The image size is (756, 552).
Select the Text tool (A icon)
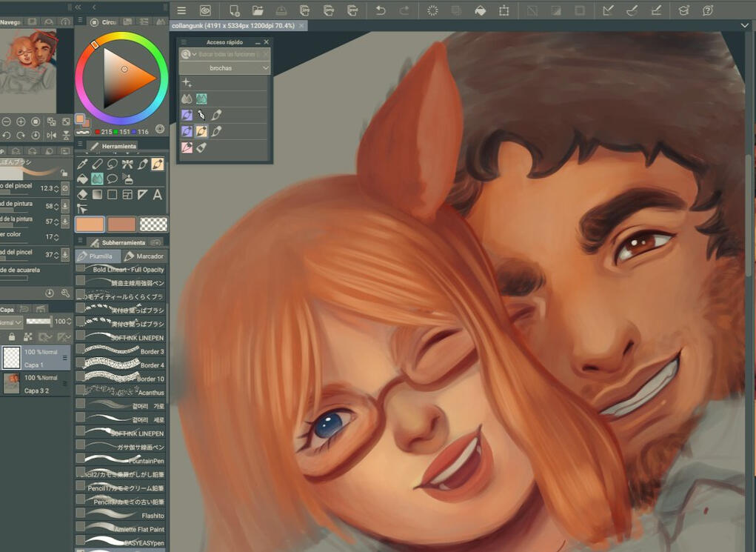click(x=157, y=195)
